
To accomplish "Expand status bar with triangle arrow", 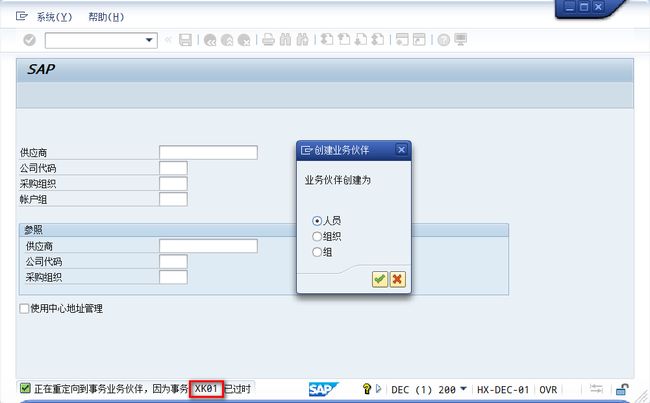I will [378, 389].
